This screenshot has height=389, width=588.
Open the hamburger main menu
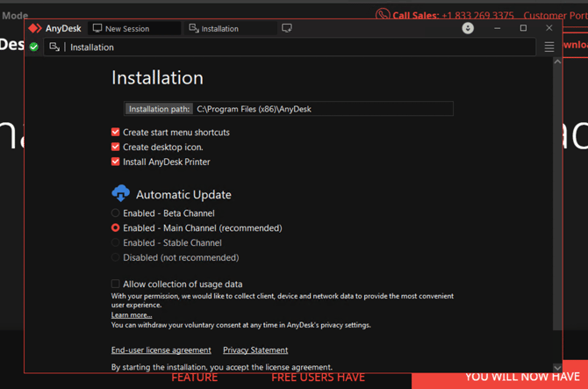[x=549, y=47]
